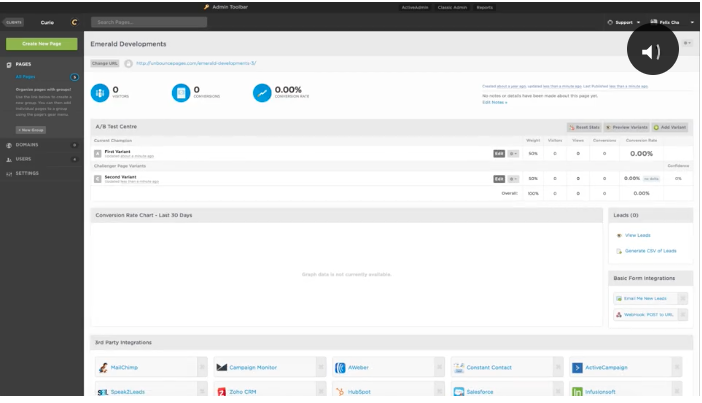Click the Add Variant button
This screenshot has width=702, height=403.
tap(670, 128)
